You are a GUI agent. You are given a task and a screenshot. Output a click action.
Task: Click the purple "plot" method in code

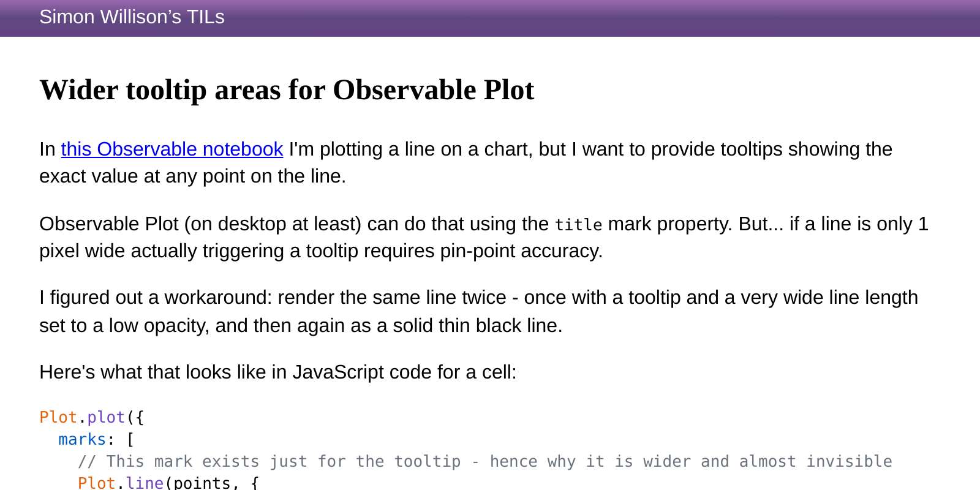coord(106,417)
